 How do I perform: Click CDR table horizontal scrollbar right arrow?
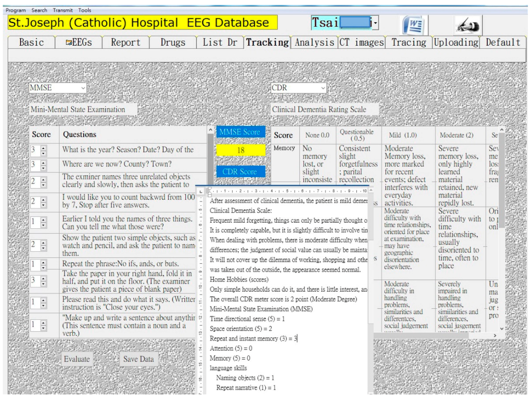495,335
